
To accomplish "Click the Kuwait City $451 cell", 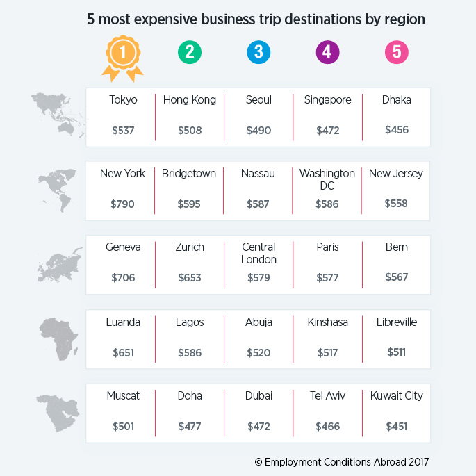I will coord(396,413).
